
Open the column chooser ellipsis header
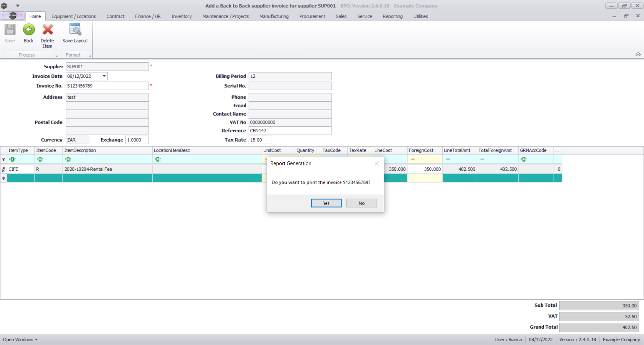pos(557,151)
